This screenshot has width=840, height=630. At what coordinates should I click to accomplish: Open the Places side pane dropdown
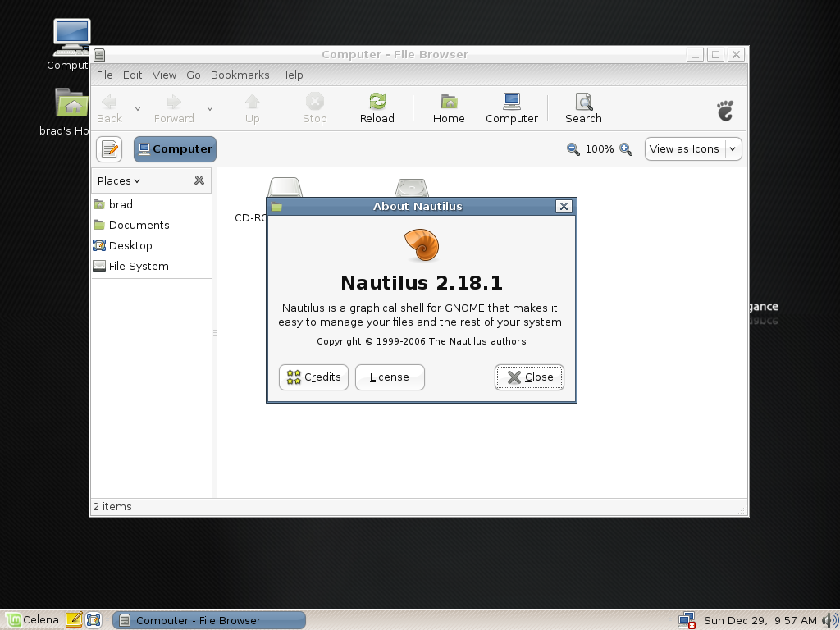pyautogui.click(x=118, y=180)
